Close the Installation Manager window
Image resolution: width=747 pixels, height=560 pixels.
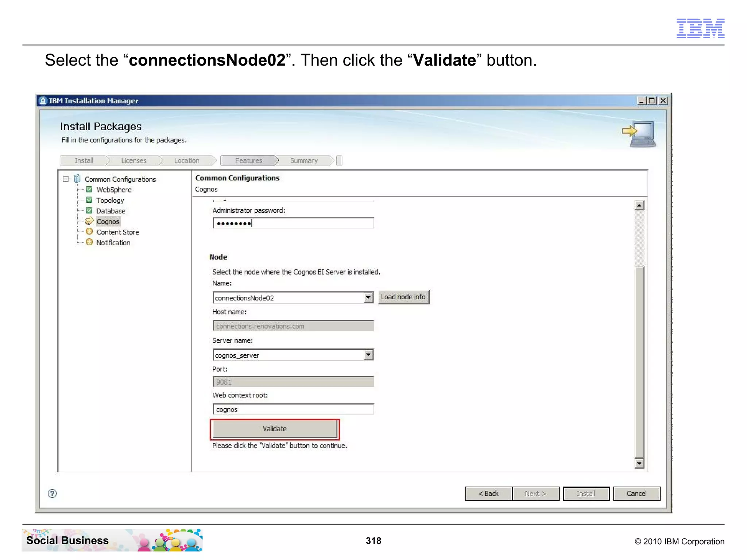click(x=663, y=101)
